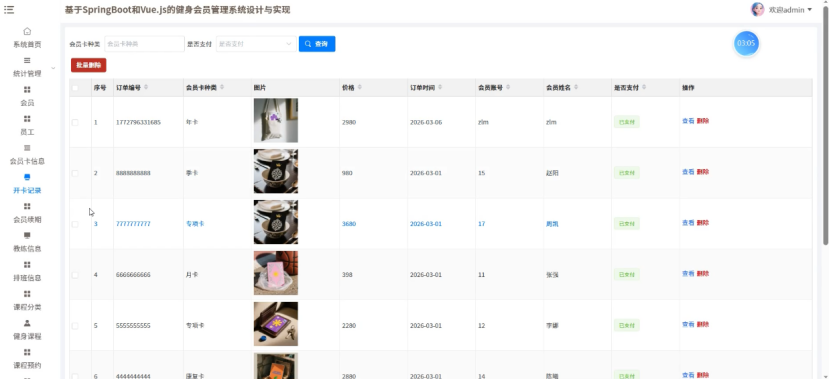Click the 月卡 card type cell
The width and height of the screenshot is (829, 379).
pyautogui.click(x=191, y=275)
